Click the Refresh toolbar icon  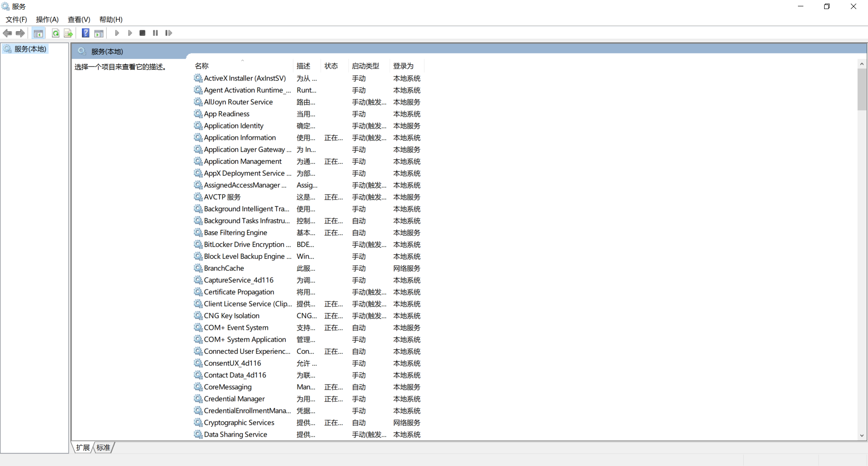(56, 33)
